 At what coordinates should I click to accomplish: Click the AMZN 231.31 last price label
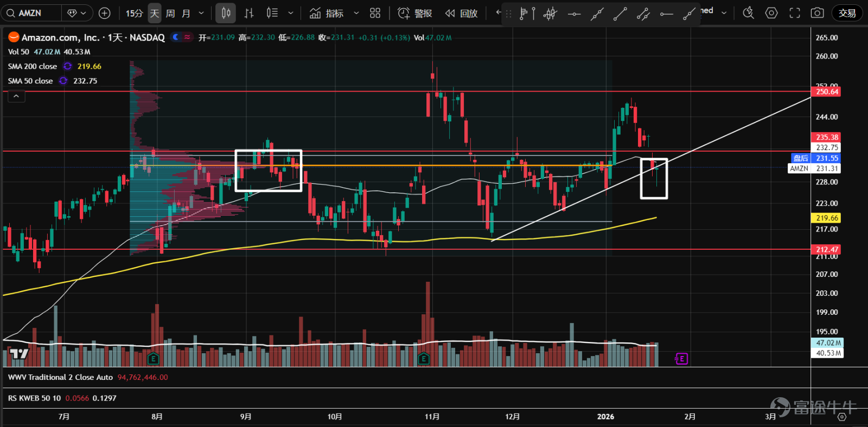814,169
